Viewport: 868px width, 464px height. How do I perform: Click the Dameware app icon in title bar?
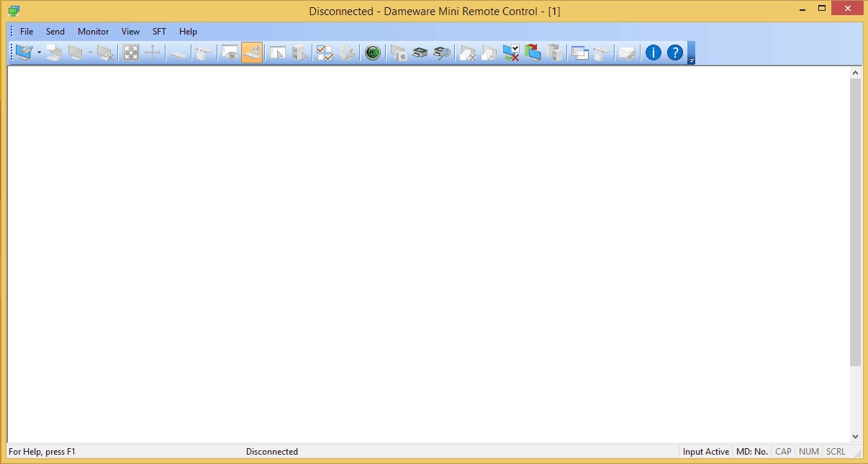coord(14,10)
